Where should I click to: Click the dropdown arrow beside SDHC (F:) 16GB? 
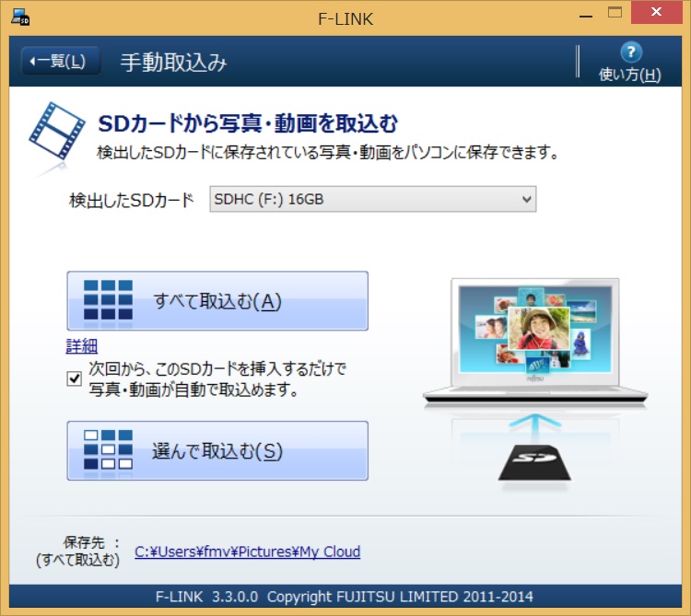click(x=526, y=199)
